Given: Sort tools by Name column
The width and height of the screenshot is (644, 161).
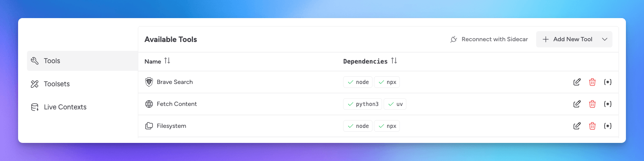Looking at the screenshot, I should point(167,61).
